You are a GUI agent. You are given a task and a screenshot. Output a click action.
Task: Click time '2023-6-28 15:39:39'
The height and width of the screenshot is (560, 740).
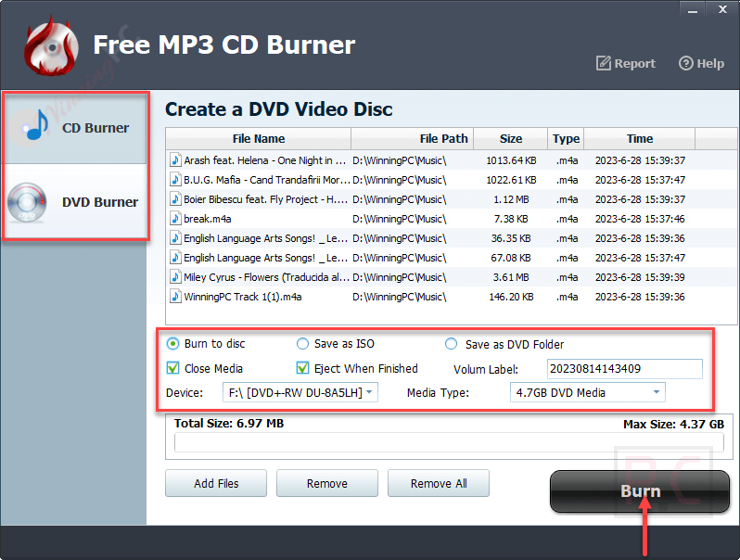pyautogui.click(x=640, y=277)
